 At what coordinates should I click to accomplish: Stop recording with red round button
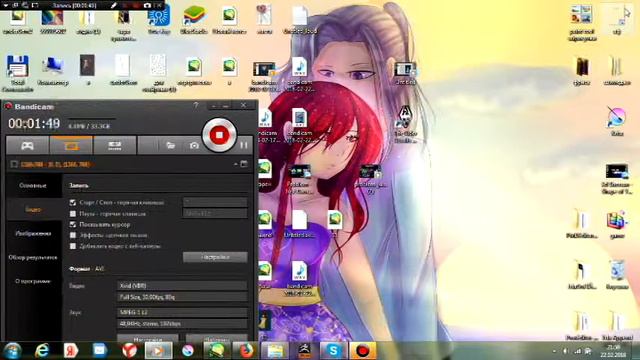219,135
